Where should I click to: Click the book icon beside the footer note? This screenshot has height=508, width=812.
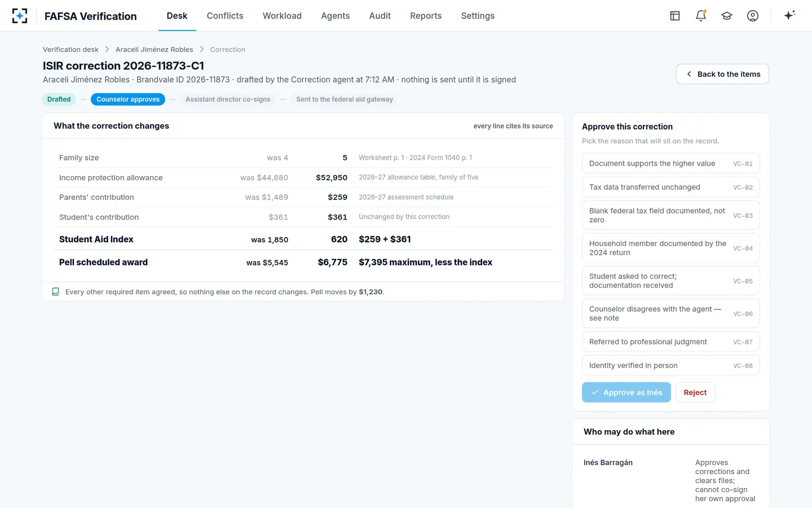point(56,292)
